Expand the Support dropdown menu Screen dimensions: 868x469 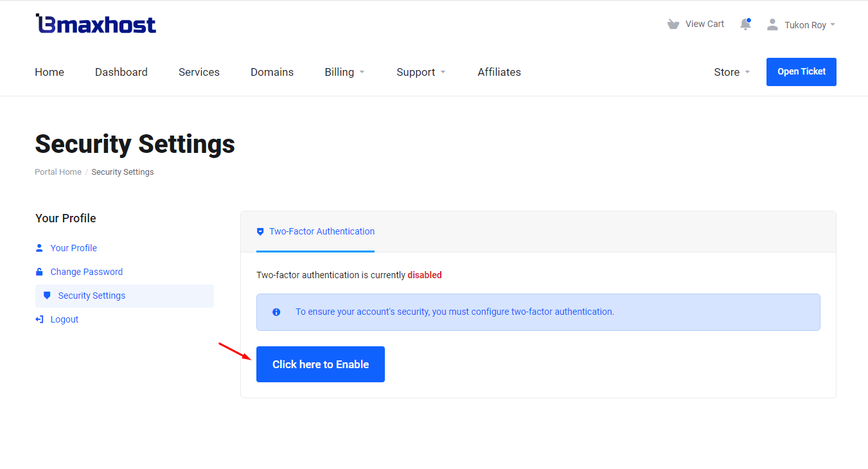click(x=421, y=72)
